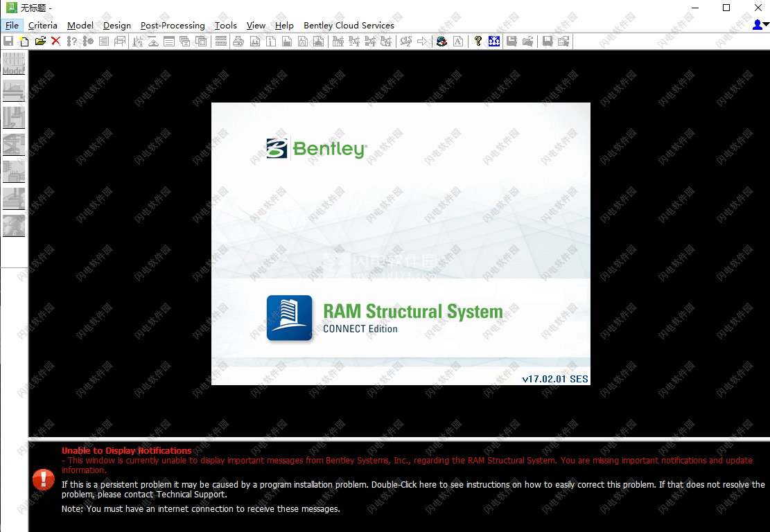
Task: Open the Post-Processing menu
Action: point(173,26)
